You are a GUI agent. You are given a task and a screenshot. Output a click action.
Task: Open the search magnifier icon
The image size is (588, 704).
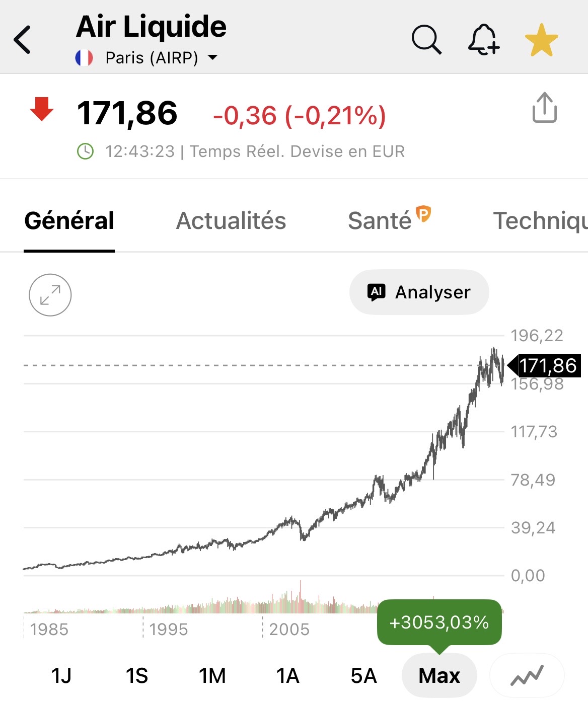tap(426, 39)
